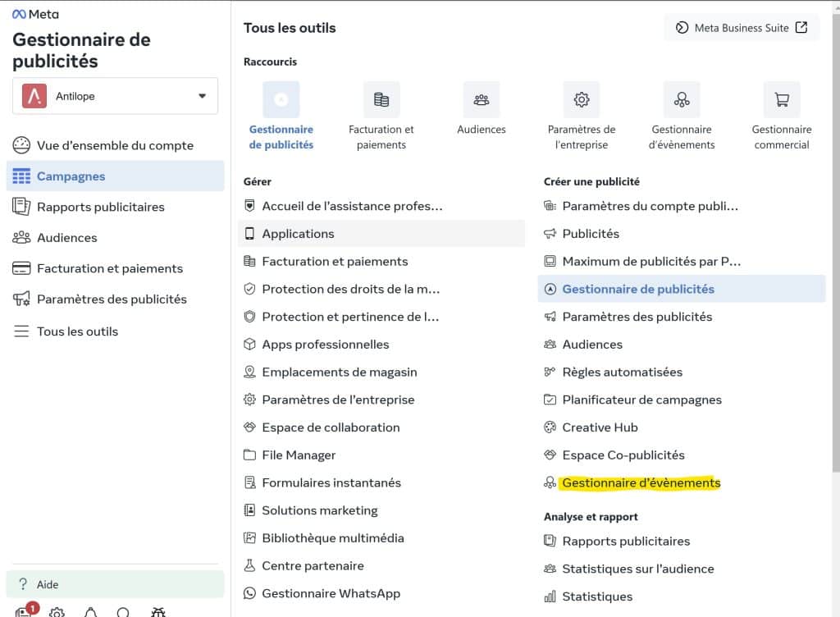This screenshot has width=840, height=617.
Task: Click the Facturation et paiements shortcut icon
Action: coord(381,99)
